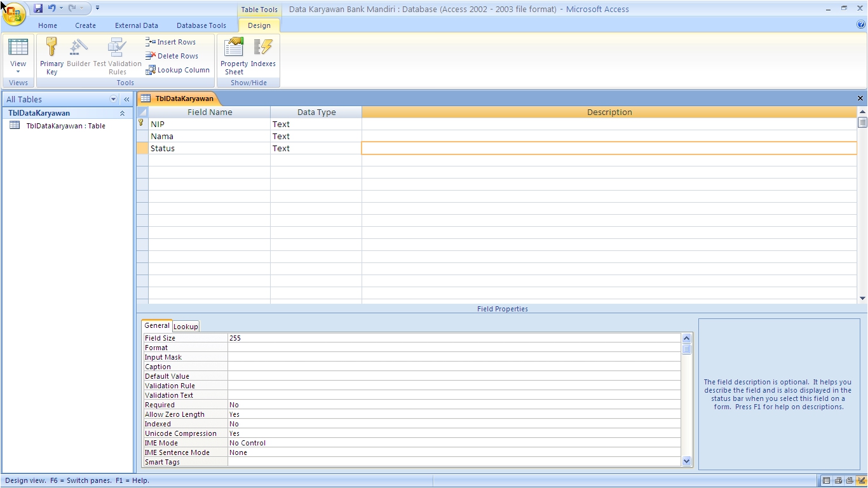Click the Field Size value 255
This screenshot has width=868, height=488.
pyautogui.click(x=454, y=338)
